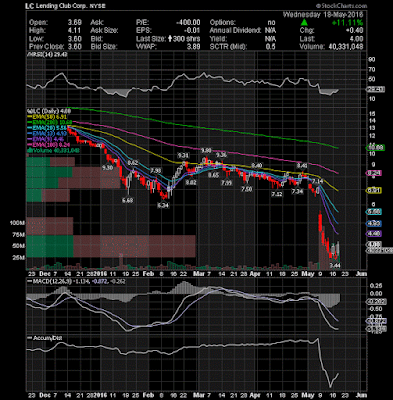
Task: Click the green Volume legend entry
Action: click(53, 151)
